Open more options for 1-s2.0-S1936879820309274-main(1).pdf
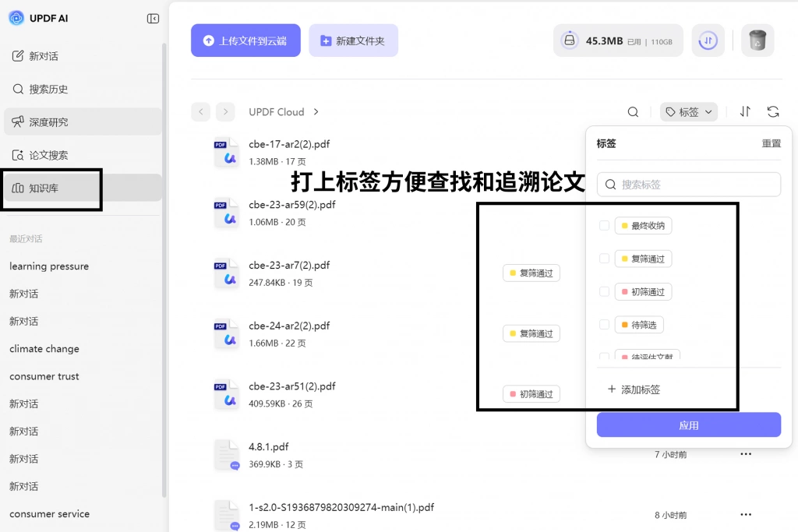 coord(746,514)
